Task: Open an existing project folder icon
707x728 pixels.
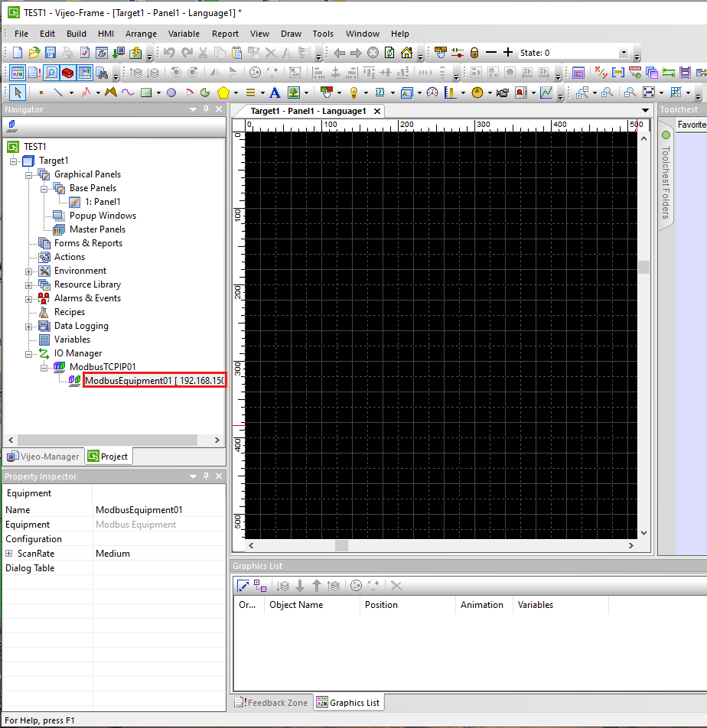Action: tap(34, 53)
